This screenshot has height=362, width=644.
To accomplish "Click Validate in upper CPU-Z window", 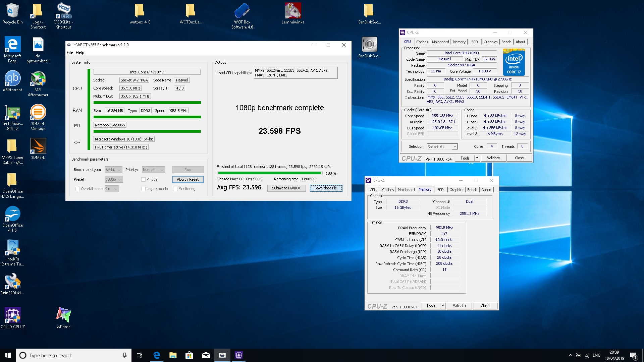I will (493, 158).
